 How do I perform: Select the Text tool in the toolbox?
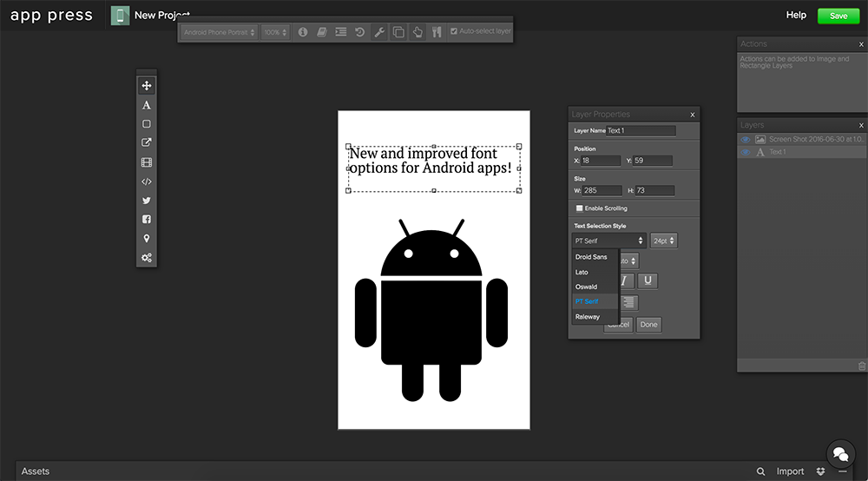pos(146,105)
